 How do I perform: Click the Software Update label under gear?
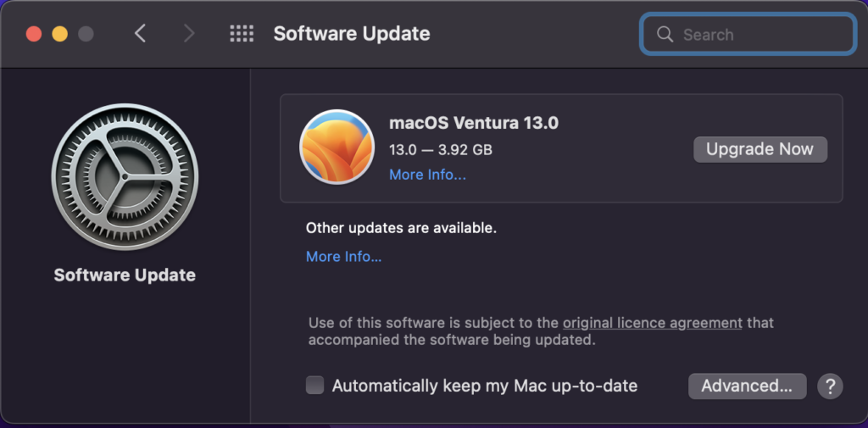125,275
